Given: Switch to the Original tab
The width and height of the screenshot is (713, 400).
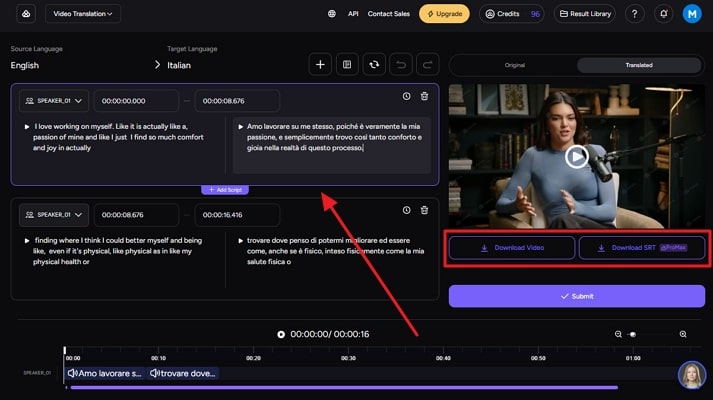Looking at the screenshot, I should (514, 65).
